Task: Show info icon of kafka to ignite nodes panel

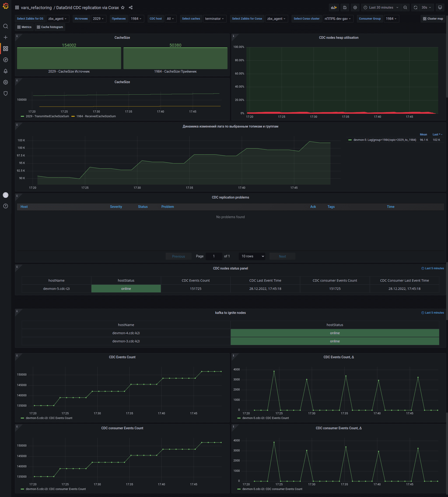Action: tap(17, 311)
